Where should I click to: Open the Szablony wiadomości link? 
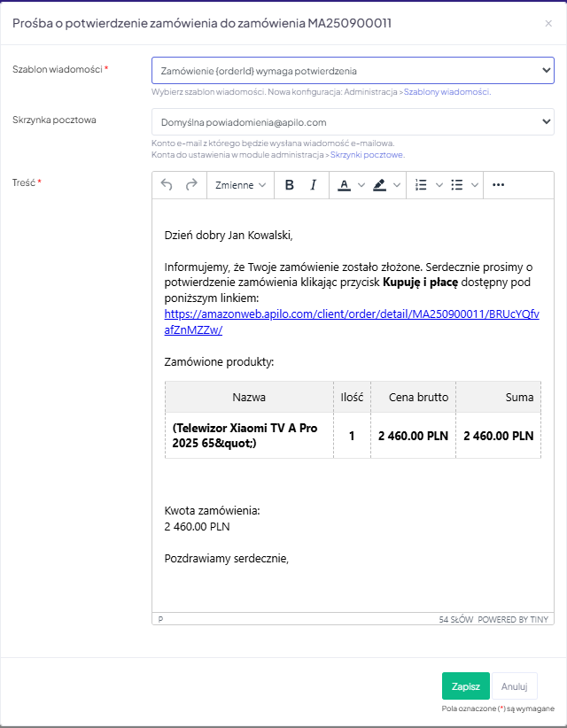point(447,92)
